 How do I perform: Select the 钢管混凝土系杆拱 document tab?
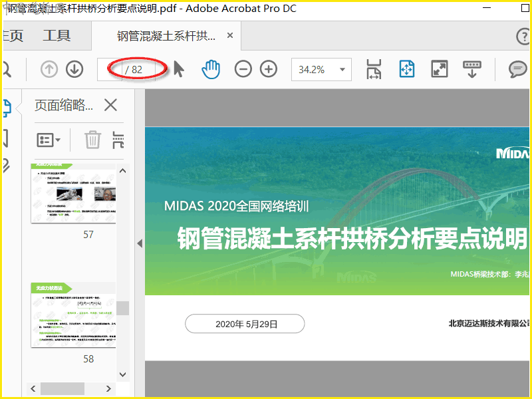(x=166, y=36)
